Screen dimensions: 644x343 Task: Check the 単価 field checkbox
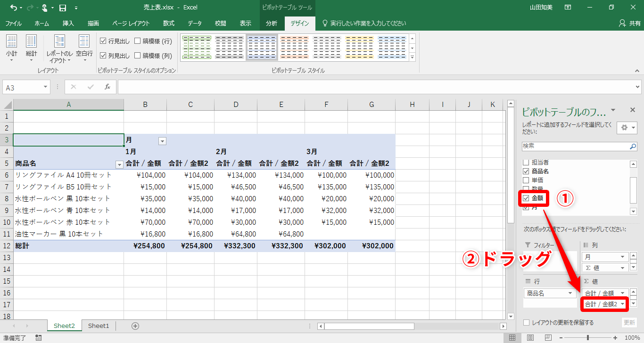pos(526,180)
